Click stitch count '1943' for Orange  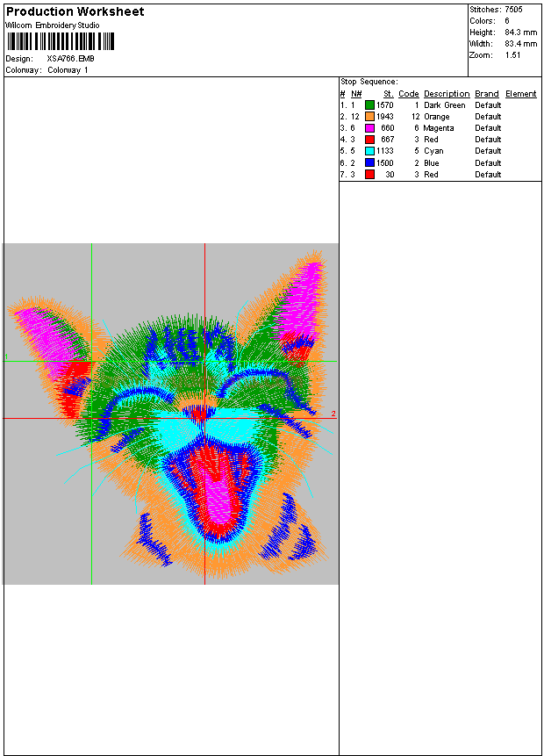[x=385, y=117]
